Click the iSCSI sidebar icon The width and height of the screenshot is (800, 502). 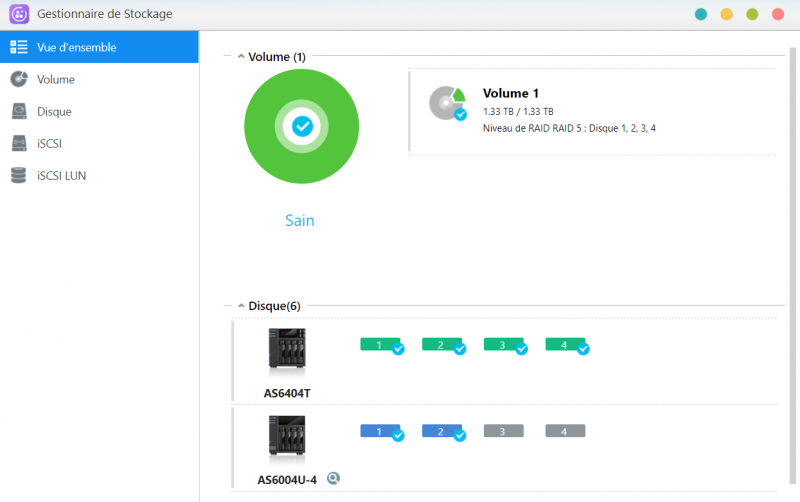tap(19, 143)
